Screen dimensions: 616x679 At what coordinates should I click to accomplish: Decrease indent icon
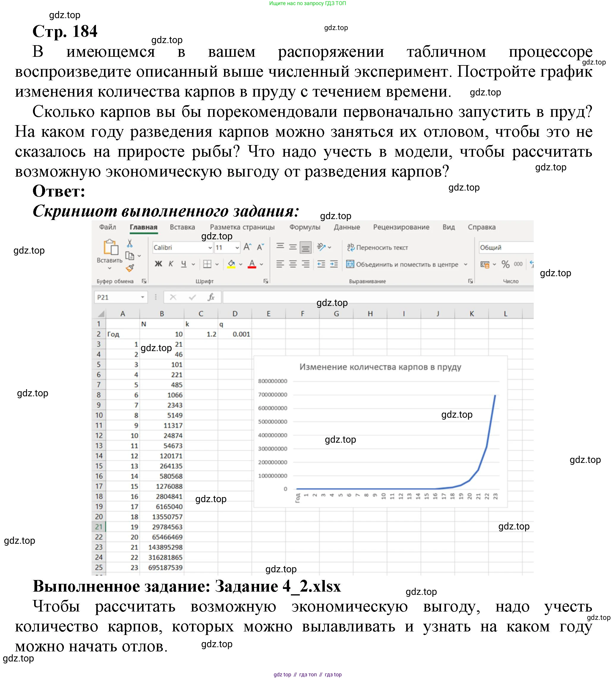pos(321,264)
